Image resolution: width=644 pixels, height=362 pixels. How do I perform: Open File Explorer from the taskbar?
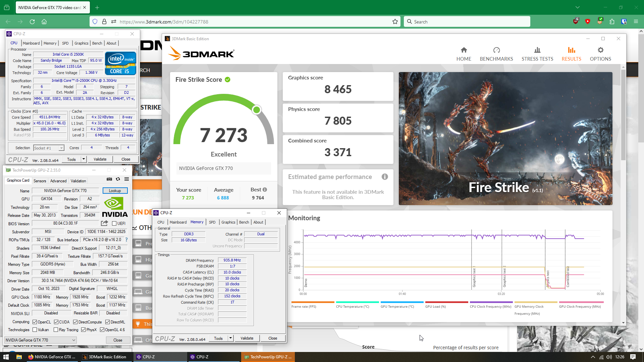click(19, 357)
